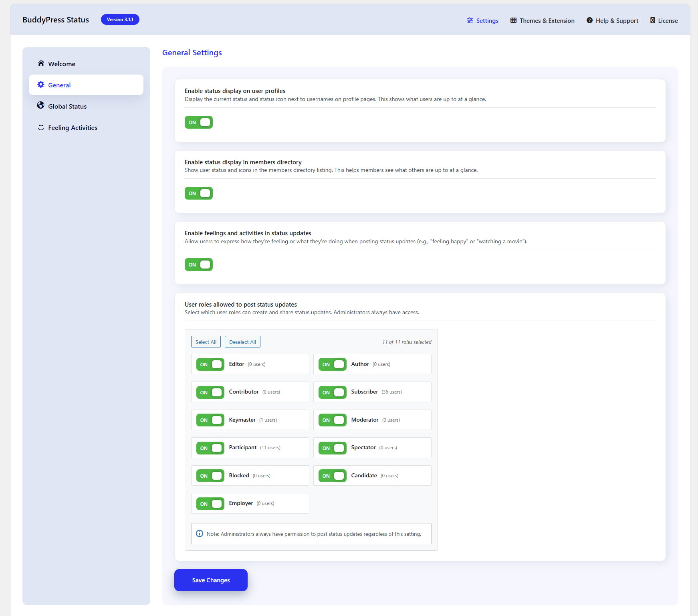Click the Version 3.1.1 badge

(x=120, y=20)
